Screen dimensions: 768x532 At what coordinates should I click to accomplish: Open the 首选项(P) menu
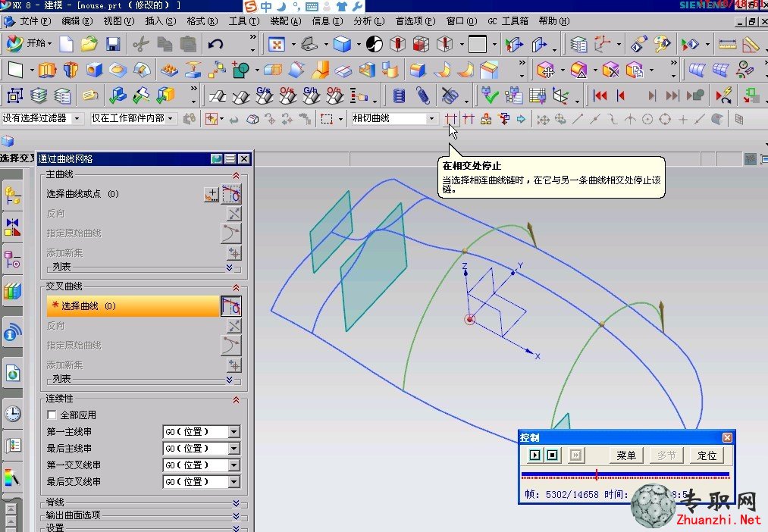click(x=415, y=21)
